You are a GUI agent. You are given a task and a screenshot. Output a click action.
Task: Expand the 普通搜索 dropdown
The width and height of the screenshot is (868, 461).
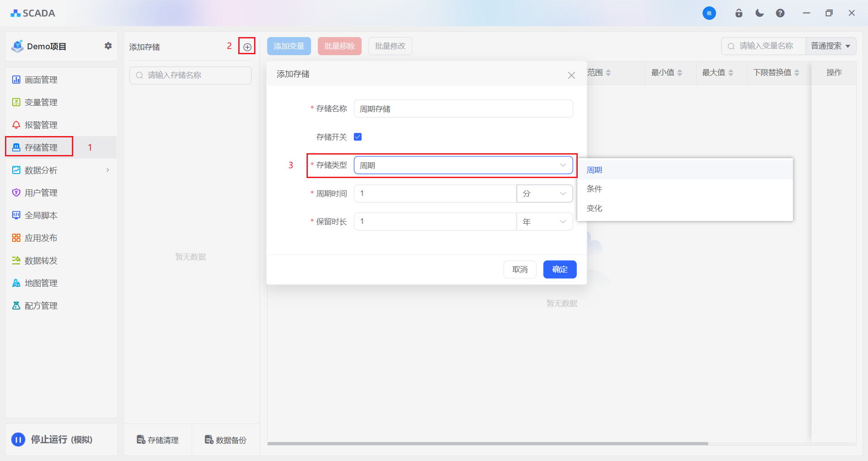tap(830, 46)
